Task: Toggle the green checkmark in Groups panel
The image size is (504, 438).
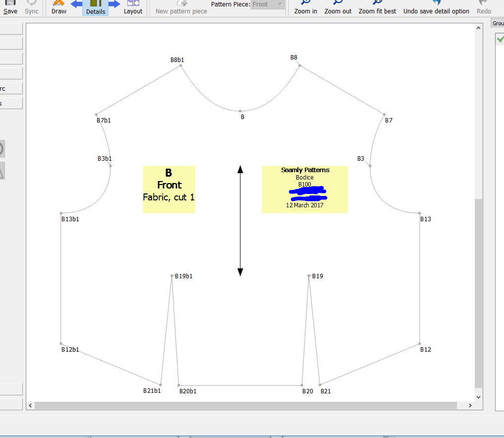Action: 500,39
